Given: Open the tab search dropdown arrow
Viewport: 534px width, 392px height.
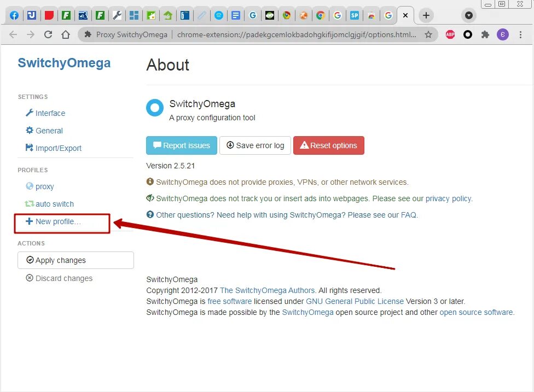Looking at the screenshot, I should [x=469, y=15].
